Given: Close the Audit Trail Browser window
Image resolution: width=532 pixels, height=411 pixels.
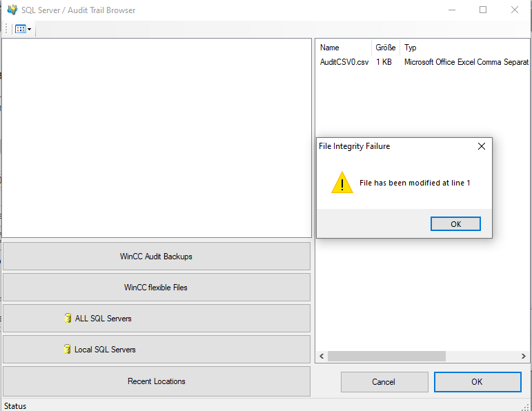Looking at the screenshot, I should (x=514, y=10).
